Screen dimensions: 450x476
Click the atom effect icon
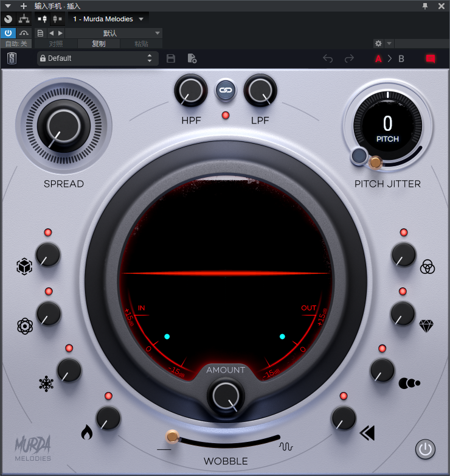click(x=25, y=326)
